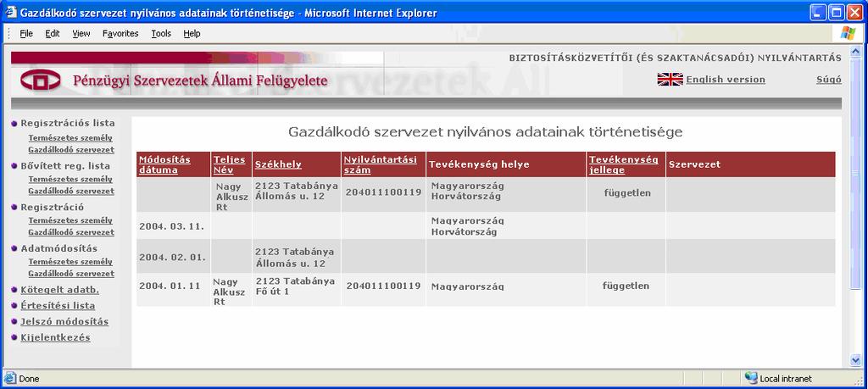868x389 pixels.
Task: Open Gazdálkodó szervezet under Regisztráció
Action: tap(71, 232)
